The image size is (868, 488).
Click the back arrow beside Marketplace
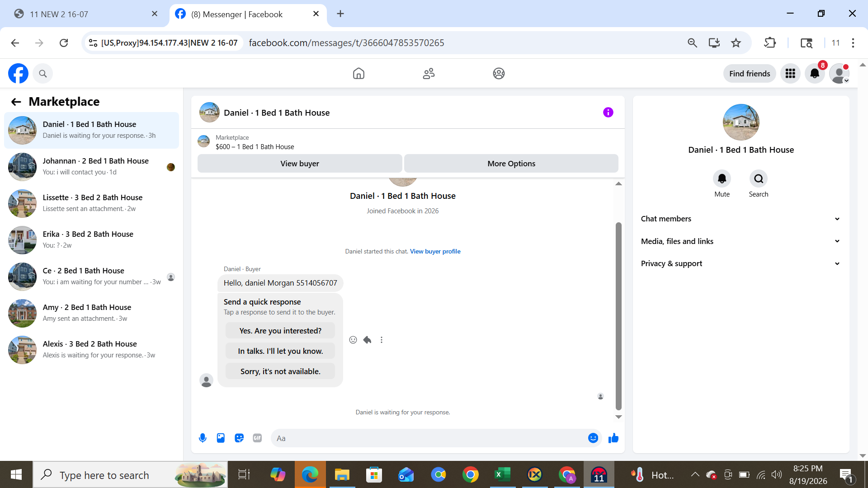point(16,102)
